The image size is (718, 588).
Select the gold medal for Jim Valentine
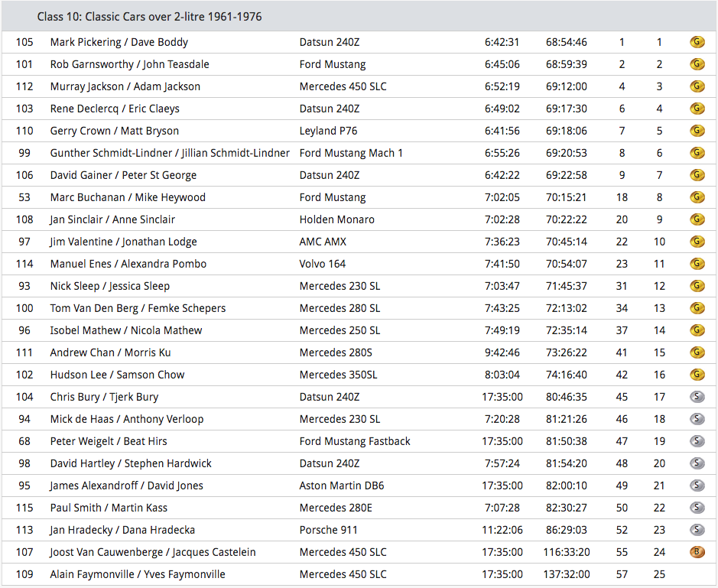click(697, 242)
